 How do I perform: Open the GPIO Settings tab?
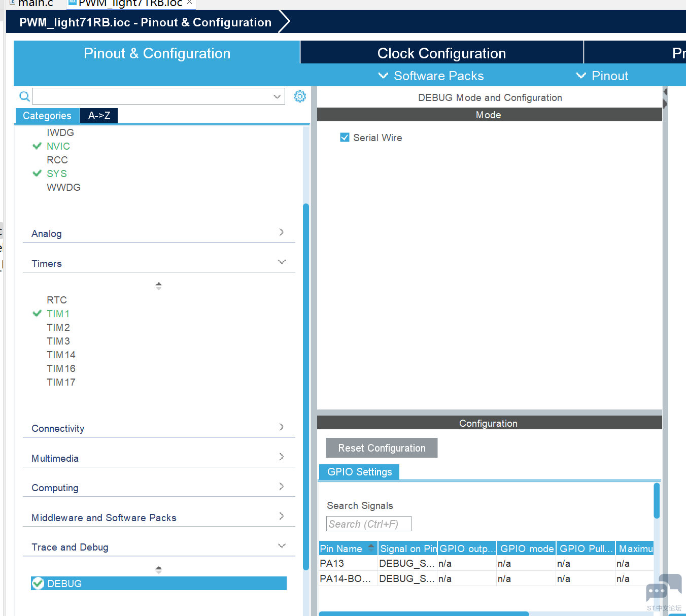(359, 472)
